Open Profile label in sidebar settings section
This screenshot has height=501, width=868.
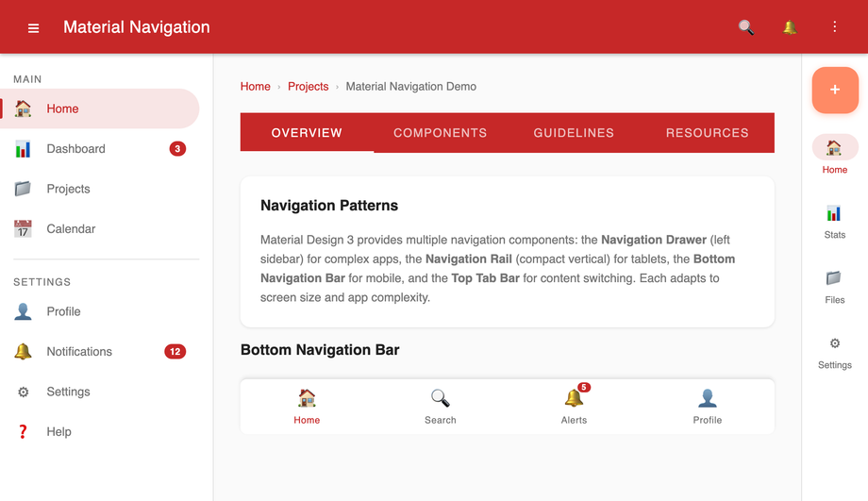click(63, 311)
